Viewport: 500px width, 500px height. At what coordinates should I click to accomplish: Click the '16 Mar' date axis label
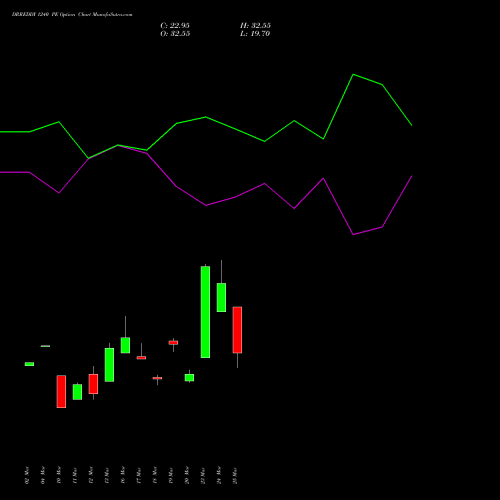(123, 475)
